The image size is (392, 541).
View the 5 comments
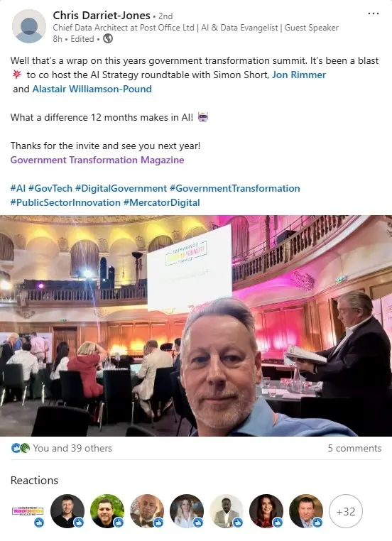pos(354,448)
